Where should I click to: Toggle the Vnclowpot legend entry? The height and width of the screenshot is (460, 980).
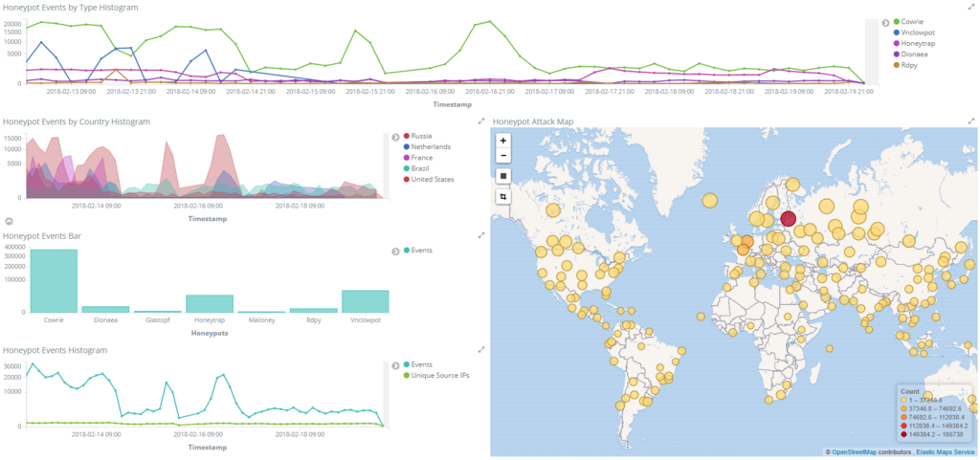coord(914,32)
